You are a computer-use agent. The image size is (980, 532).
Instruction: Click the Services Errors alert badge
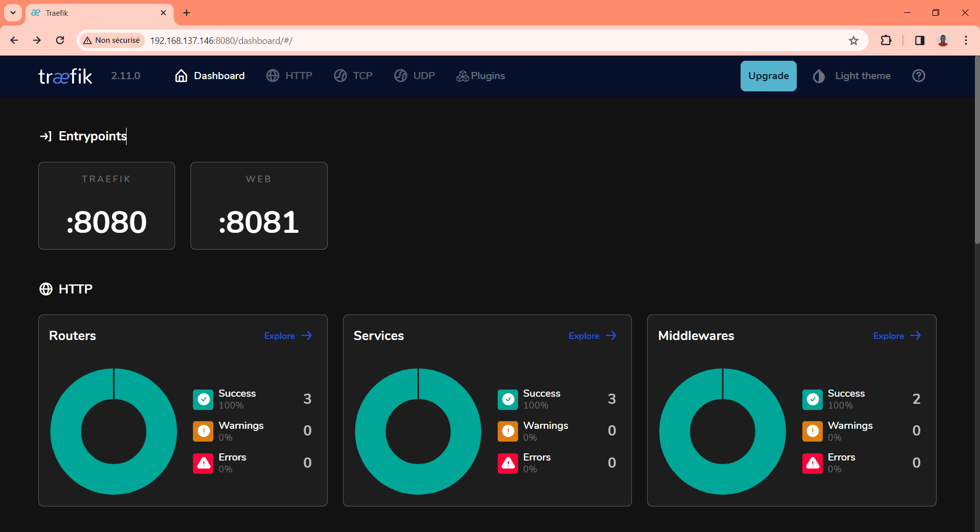(508, 463)
